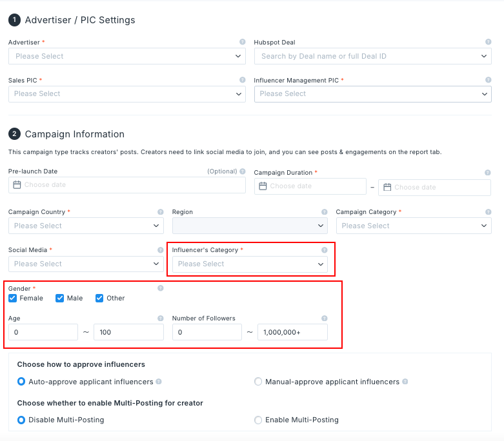The width and height of the screenshot is (504, 441).
Task: Click the minimum Age input field
Action: [x=43, y=332]
